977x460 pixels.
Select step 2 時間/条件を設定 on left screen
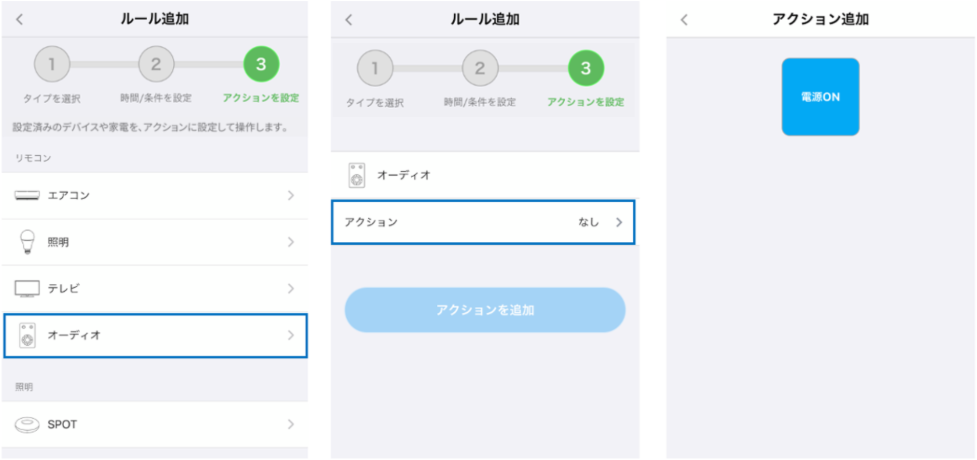coord(156,66)
